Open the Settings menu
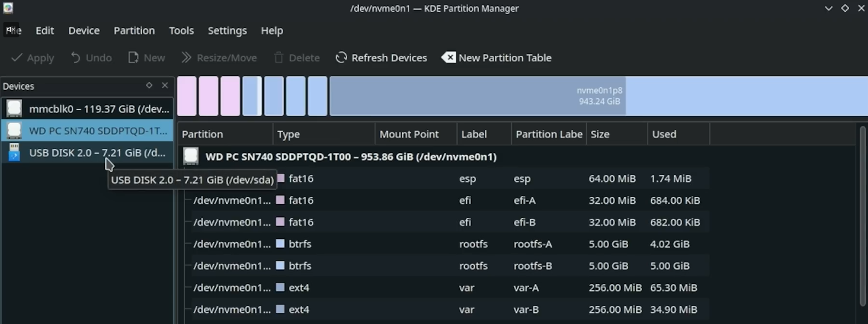 coord(227,31)
